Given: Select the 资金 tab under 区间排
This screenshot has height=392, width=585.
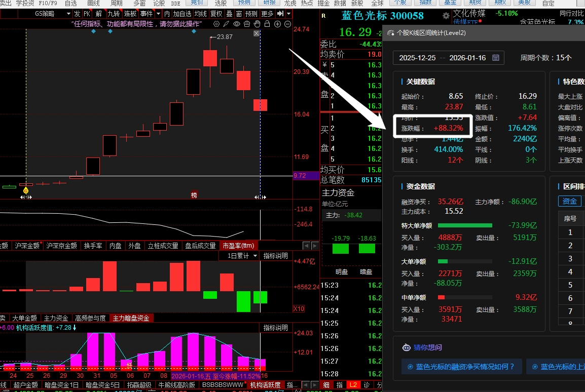Looking at the screenshot, I should coord(570,201).
